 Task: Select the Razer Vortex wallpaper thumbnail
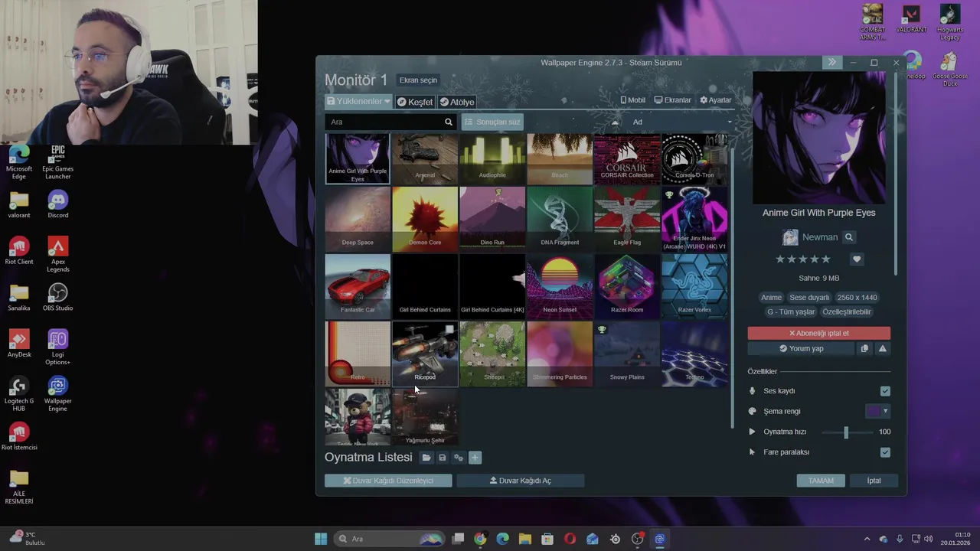(694, 285)
